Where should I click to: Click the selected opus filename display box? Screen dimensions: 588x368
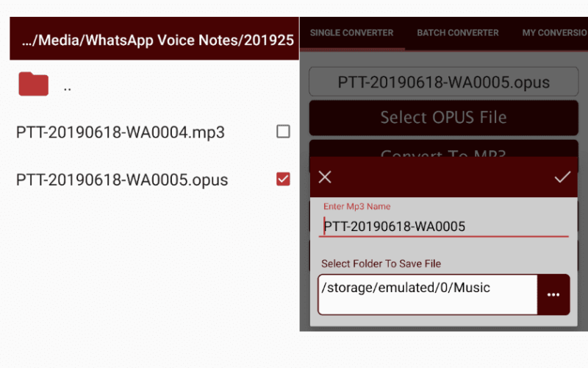click(x=444, y=82)
